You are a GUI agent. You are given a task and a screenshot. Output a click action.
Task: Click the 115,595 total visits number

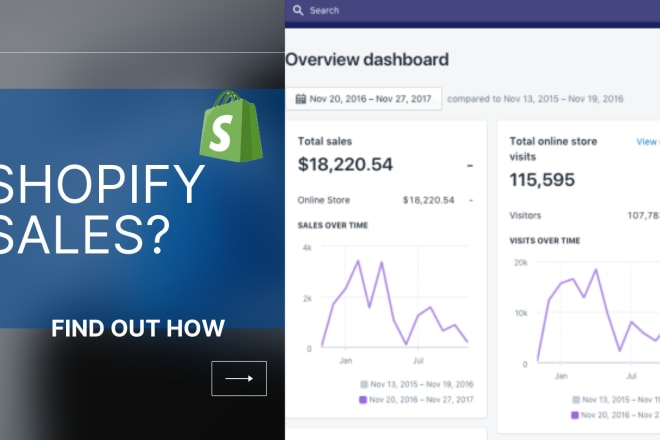[x=542, y=180]
